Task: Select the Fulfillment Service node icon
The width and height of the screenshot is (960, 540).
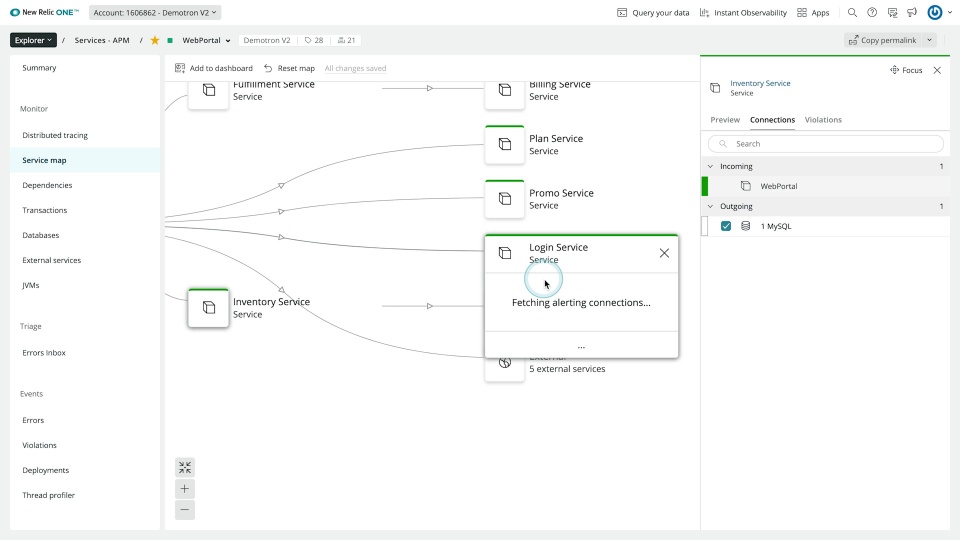Action: 209,92
